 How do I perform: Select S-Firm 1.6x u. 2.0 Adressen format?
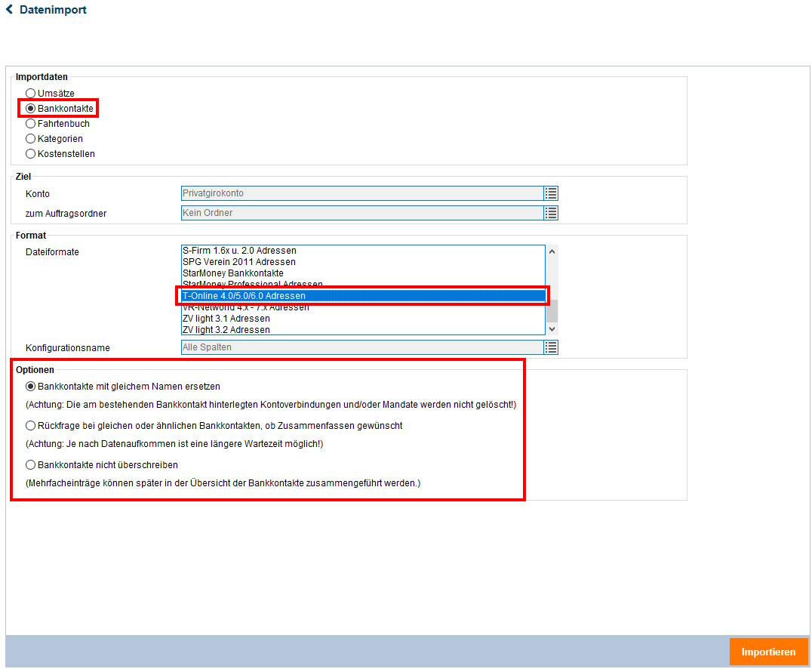[x=239, y=251]
